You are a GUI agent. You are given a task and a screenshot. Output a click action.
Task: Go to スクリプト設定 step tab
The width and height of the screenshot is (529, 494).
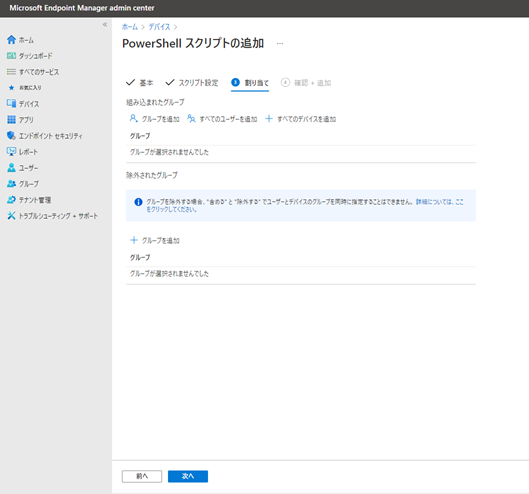tap(192, 83)
